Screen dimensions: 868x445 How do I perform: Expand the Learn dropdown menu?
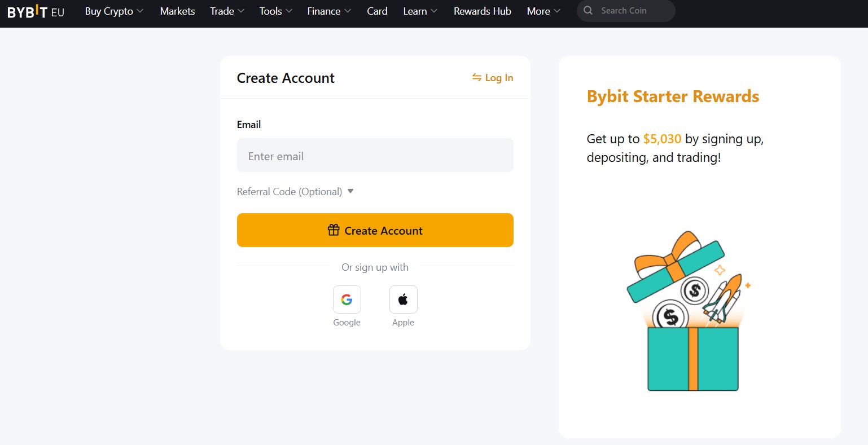[420, 11]
